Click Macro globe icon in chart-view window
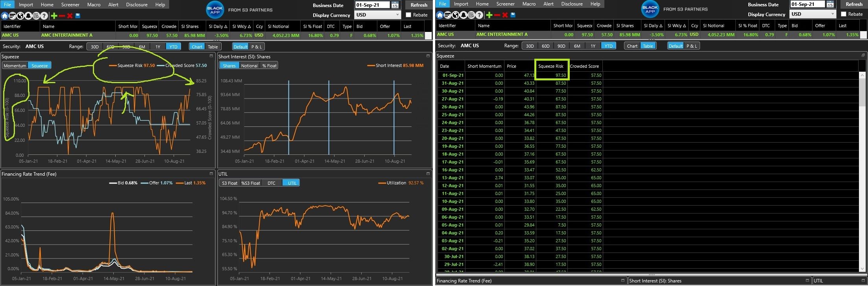This screenshot has width=868, height=286. (20, 16)
